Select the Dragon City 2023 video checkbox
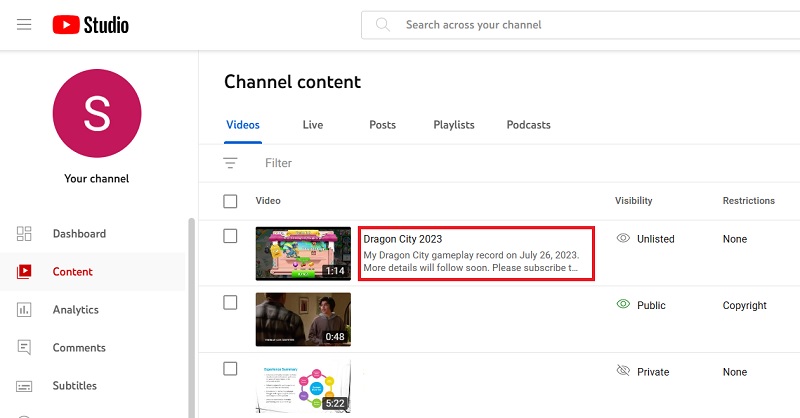Screen dimensions: 800x418 230,236
